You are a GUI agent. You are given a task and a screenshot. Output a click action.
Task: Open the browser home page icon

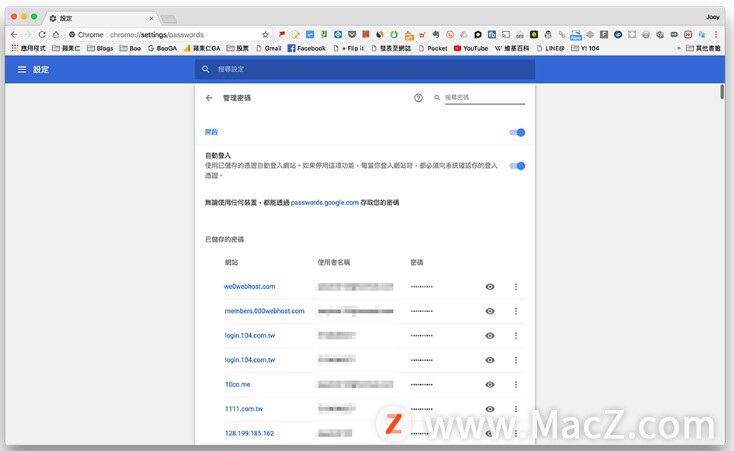pos(56,34)
